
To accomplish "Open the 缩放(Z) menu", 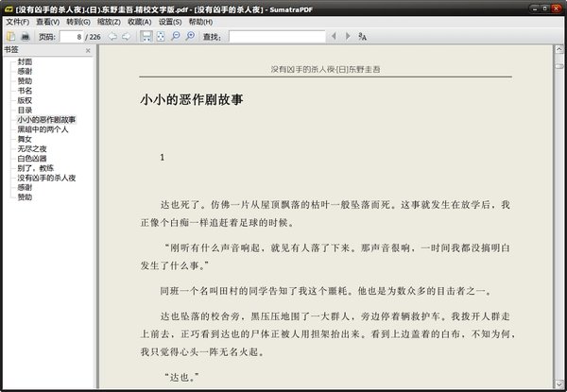I will 109,22.
